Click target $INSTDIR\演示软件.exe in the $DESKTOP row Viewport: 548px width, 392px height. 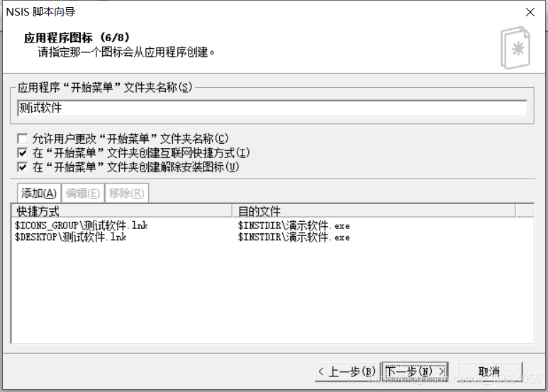click(293, 237)
